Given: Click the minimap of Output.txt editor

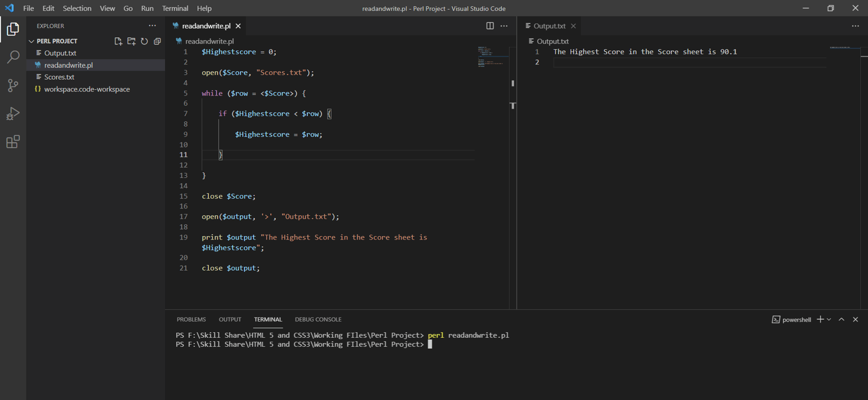Looking at the screenshot, I should tap(844, 47).
